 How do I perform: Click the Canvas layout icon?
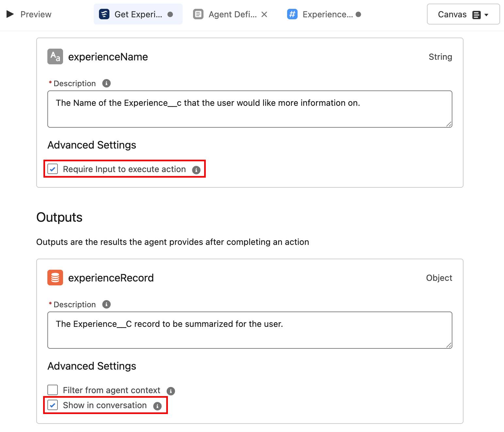click(477, 15)
